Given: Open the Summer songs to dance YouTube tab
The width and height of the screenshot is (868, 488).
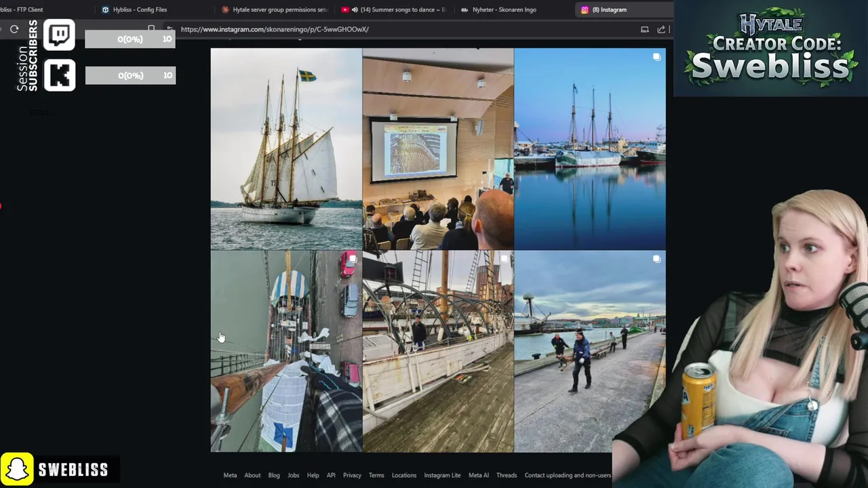Looking at the screenshot, I should click(x=393, y=9).
